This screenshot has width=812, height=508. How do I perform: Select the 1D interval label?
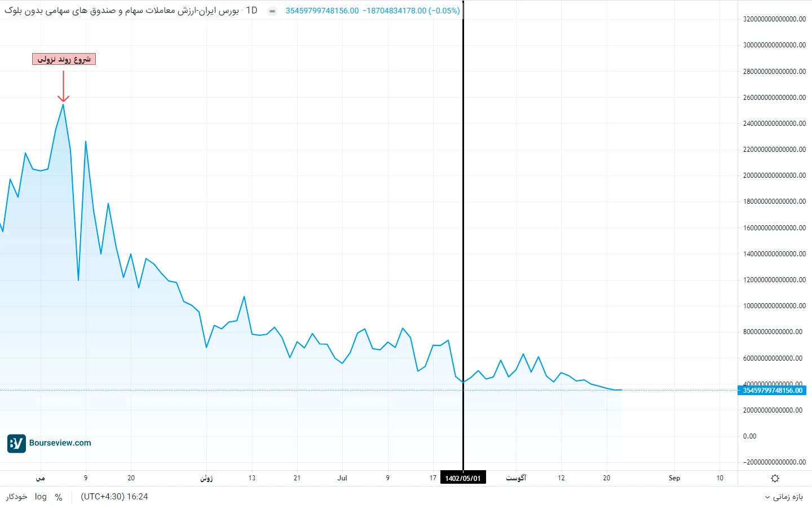(251, 11)
